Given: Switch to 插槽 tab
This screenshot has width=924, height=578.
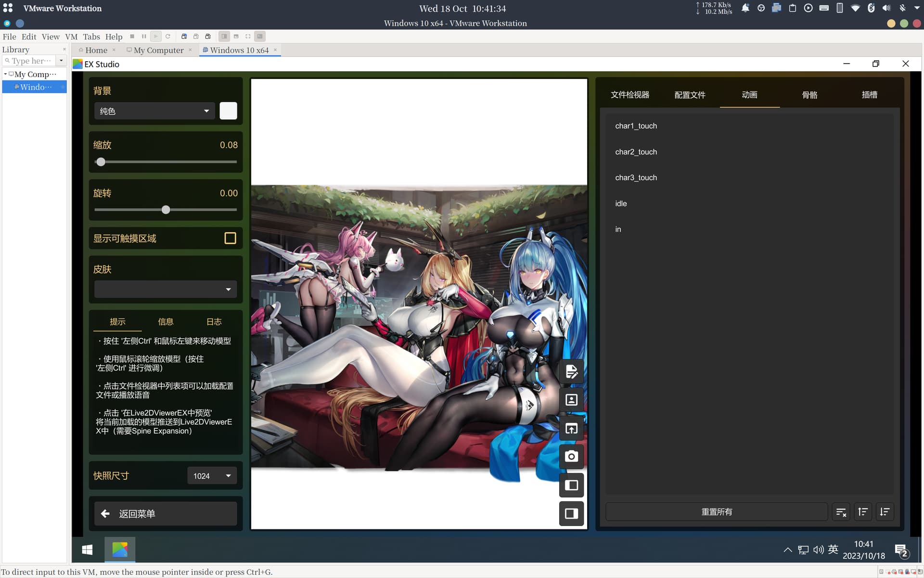Looking at the screenshot, I should pos(869,95).
